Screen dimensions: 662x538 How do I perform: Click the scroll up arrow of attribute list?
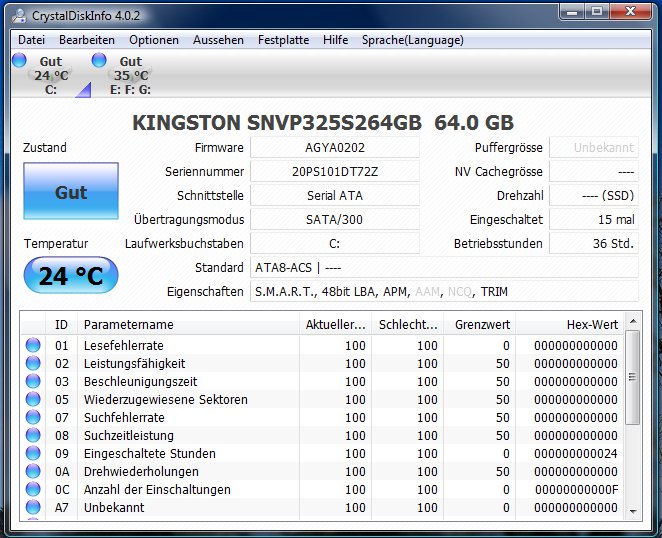633,321
